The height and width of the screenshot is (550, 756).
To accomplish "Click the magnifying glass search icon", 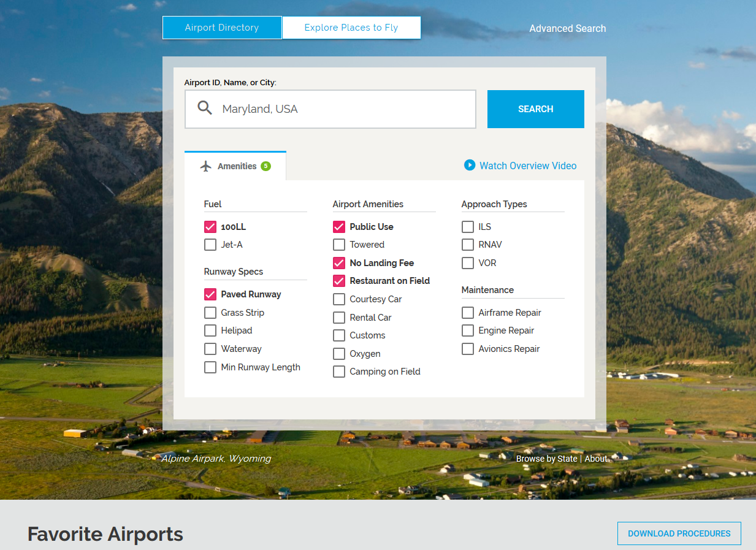I will (205, 109).
